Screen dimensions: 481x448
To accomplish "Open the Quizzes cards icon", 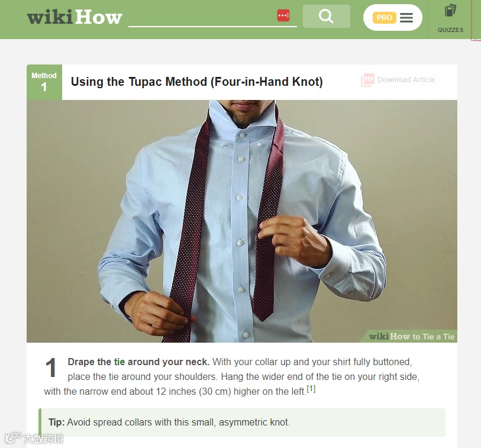I will coord(450,11).
